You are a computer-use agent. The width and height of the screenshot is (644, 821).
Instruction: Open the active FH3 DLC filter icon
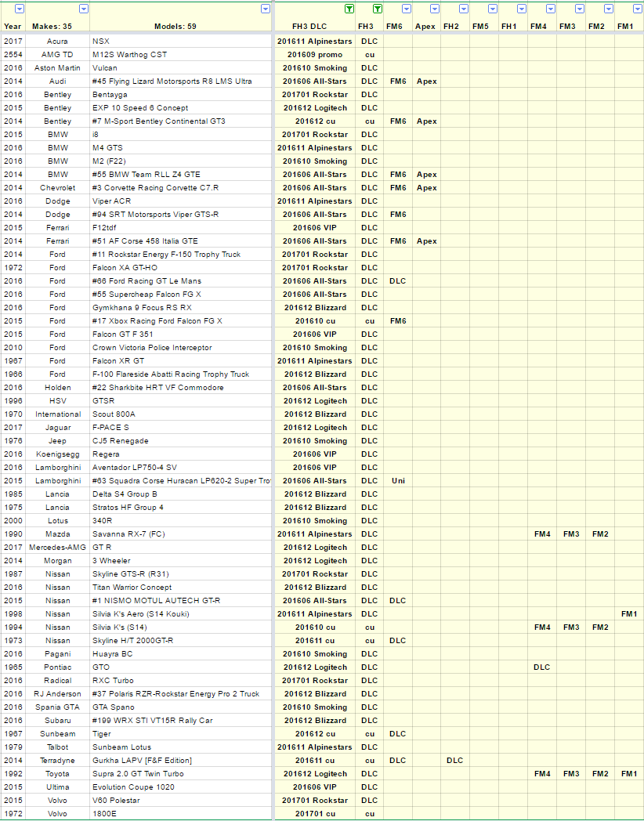click(x=349, y=9)
